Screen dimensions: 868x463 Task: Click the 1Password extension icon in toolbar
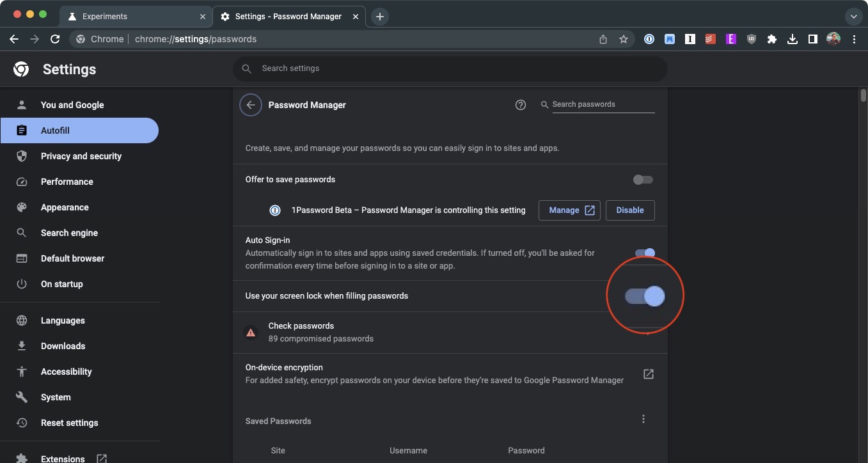[649, 39]
